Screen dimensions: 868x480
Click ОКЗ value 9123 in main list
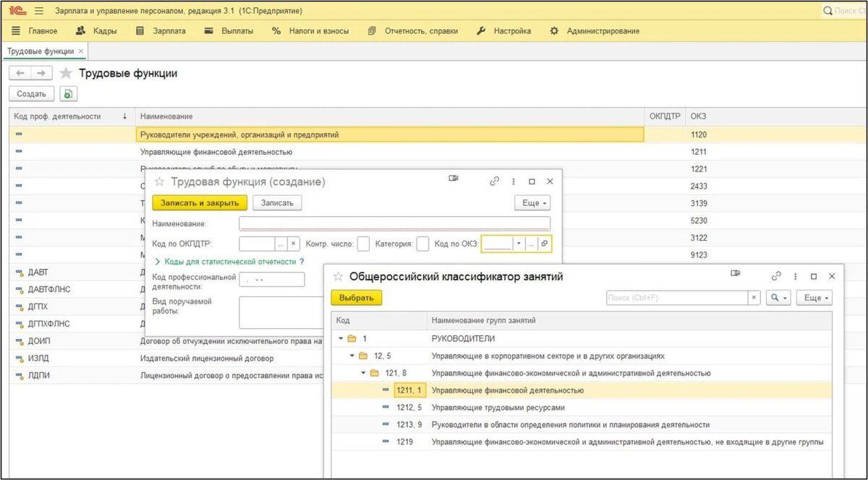(699, 255)
